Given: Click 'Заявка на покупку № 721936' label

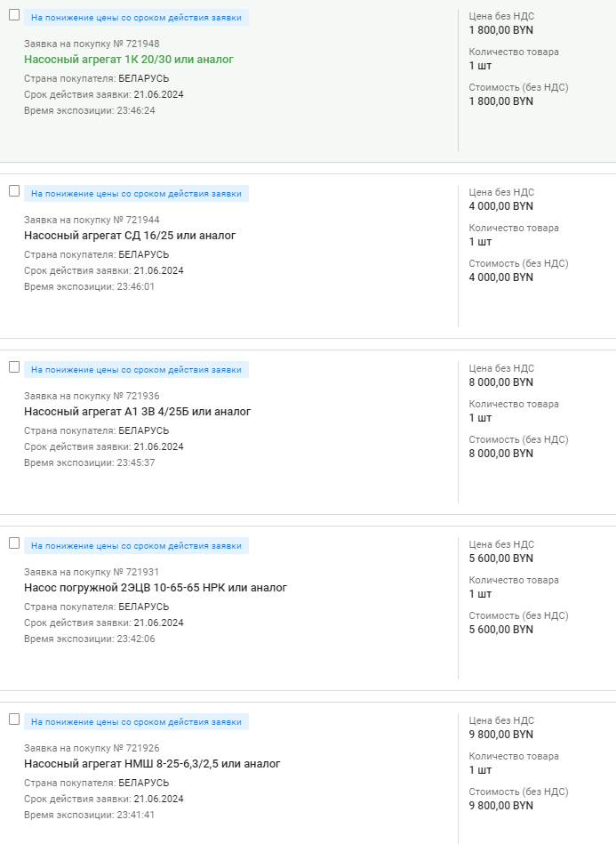Looking at the screenshot, I should (x=92, y=396).
